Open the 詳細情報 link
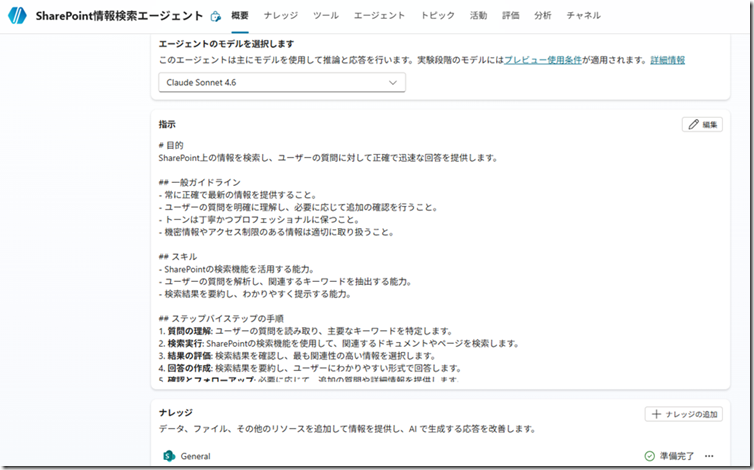The width and height of the screenshot is (754, 470). (x=667, y=60)
